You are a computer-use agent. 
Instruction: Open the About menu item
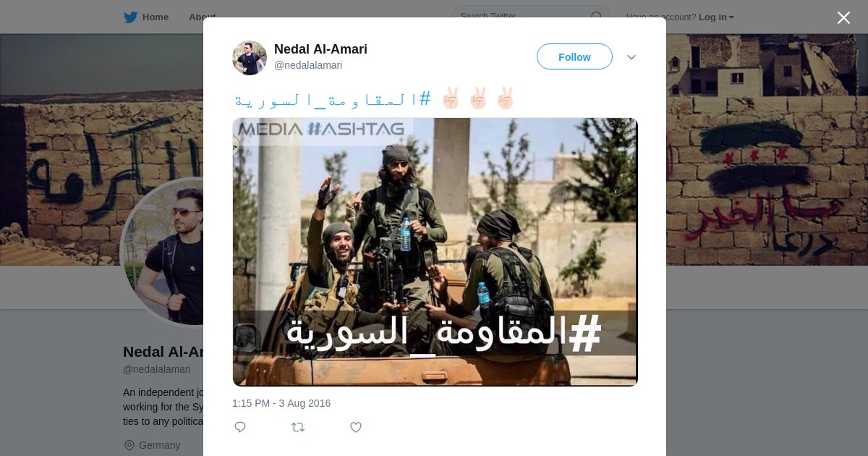(x=202, y=17)
